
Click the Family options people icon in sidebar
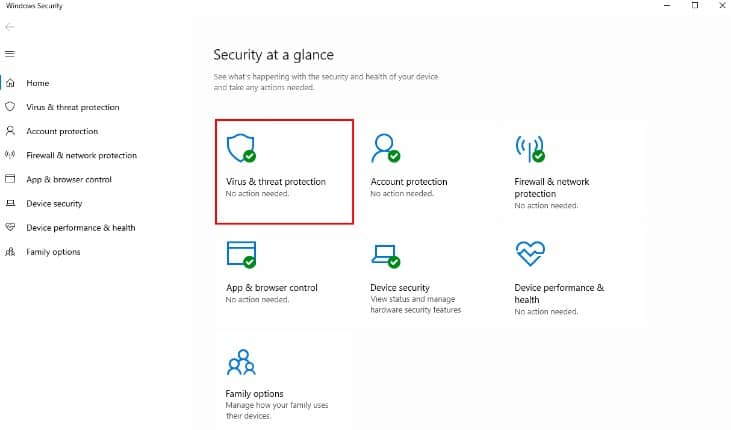click(x=10, y=252)
